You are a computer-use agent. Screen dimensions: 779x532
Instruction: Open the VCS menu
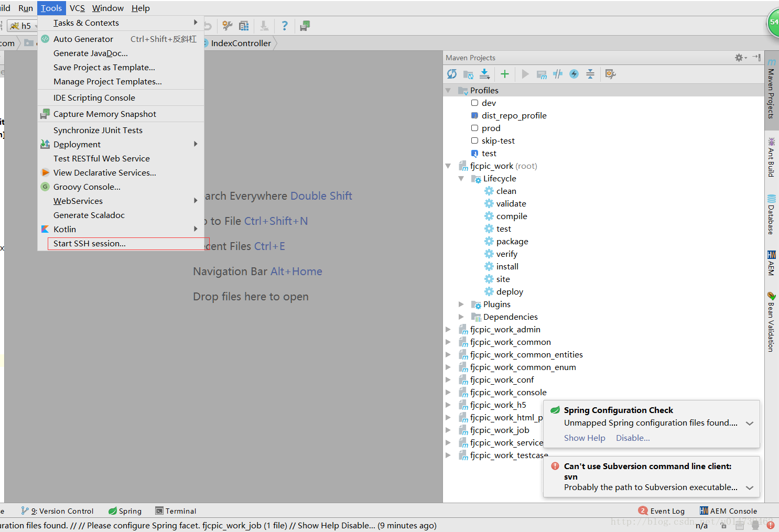[x=77, y=8]
